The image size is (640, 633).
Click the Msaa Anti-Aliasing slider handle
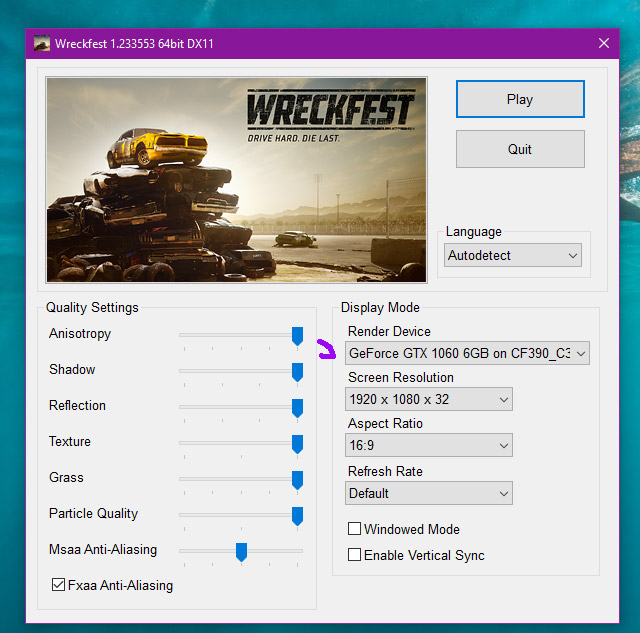coord(242,552)
